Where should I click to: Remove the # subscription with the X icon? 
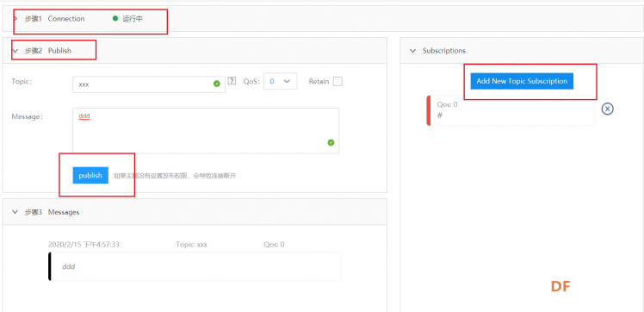click(x=608, y=109)
